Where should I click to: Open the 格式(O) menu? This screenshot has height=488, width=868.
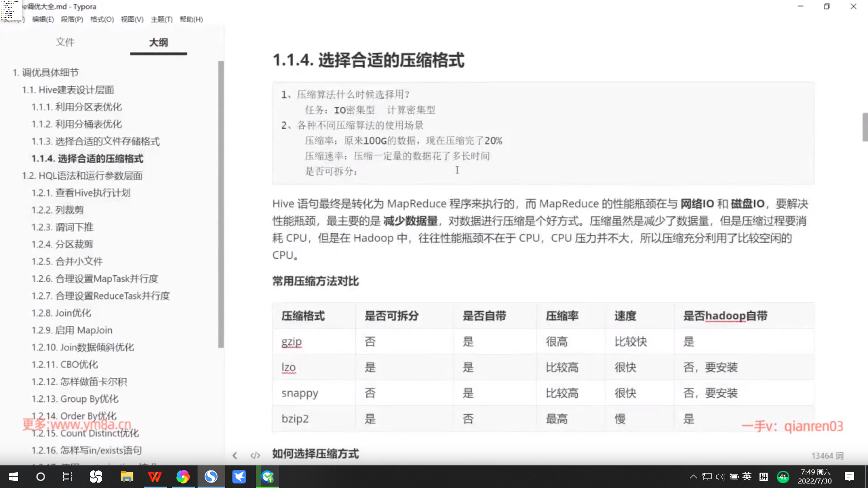click(102, 19)
